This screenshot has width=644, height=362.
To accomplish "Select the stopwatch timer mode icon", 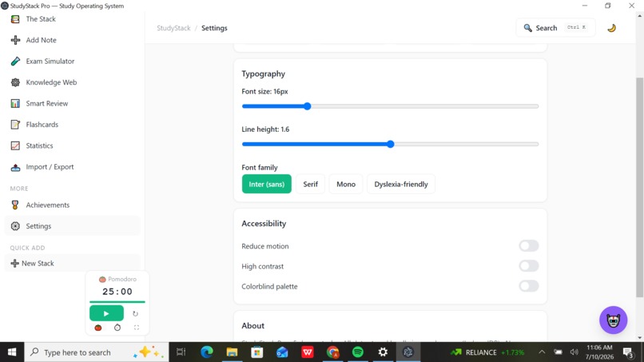I will (x=117, y=328).
